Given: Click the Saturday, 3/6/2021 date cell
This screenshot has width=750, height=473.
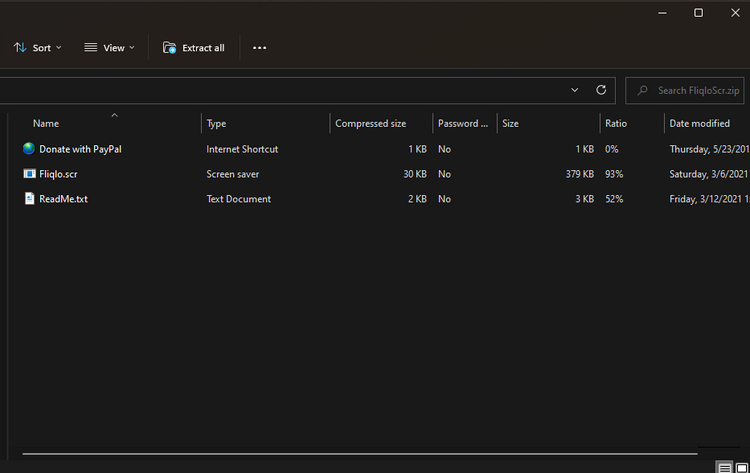Looking at the screenshot, I should [x=709, y=174].
